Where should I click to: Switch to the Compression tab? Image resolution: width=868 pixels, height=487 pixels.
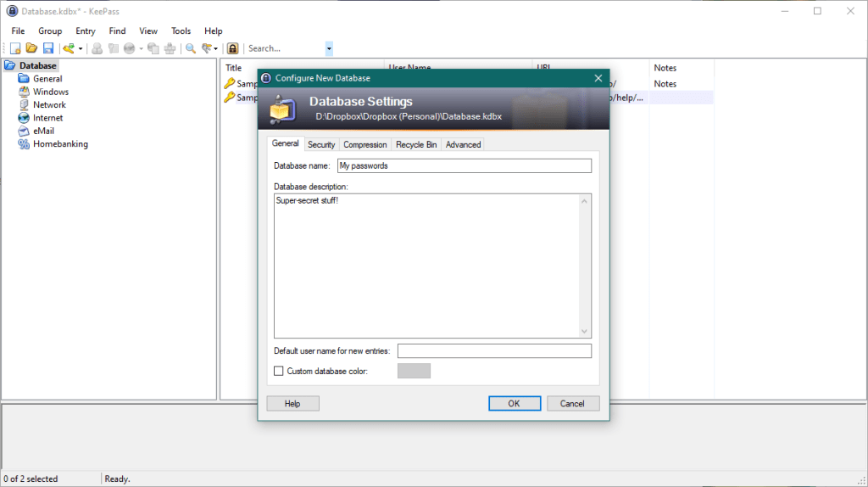(x=364, y=144)
